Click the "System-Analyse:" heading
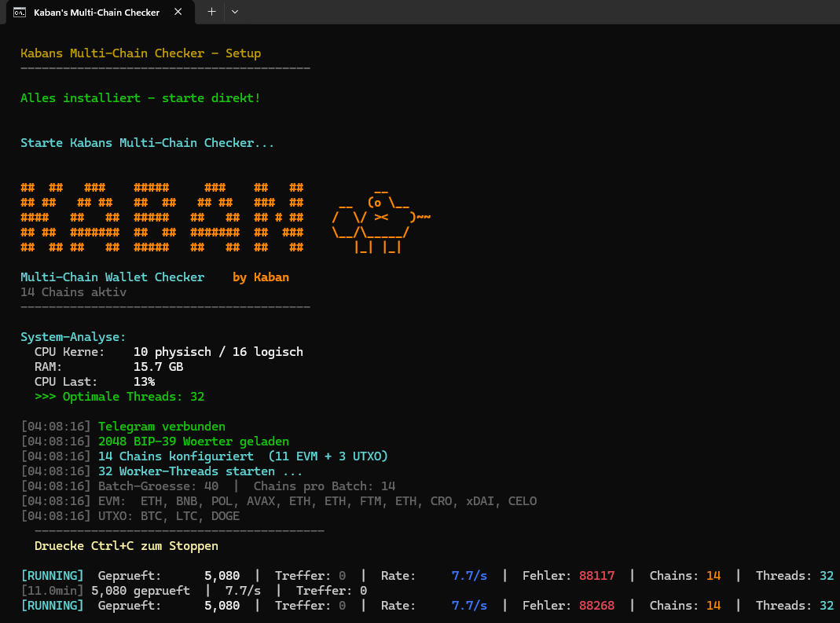 point(73,337)
